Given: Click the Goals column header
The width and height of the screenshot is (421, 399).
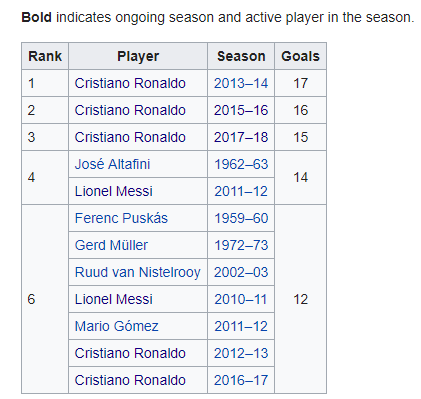Looking at the screenshot, I should (300, 56).
